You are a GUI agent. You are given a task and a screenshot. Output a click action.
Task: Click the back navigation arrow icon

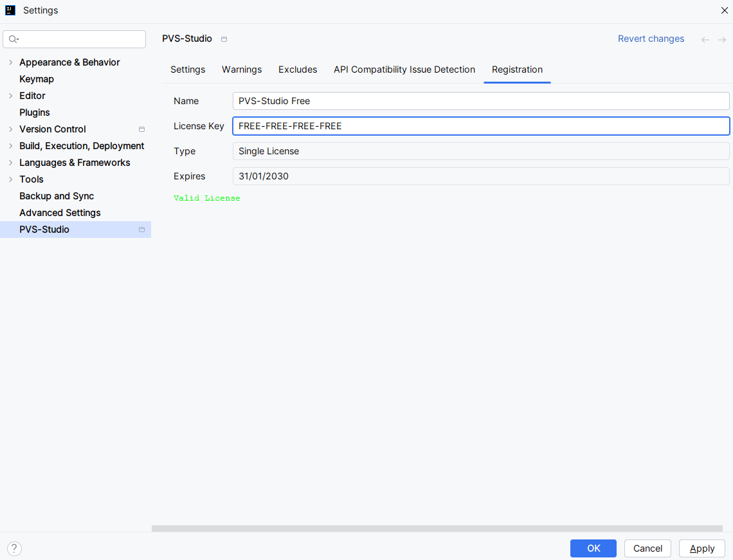(x=705, y=40)
